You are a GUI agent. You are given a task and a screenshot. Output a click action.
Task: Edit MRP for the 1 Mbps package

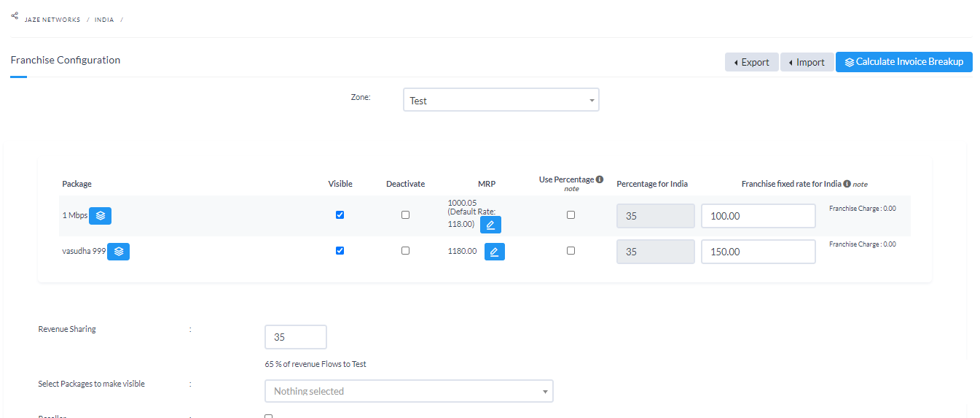pyautogui.click(x=490, y=225)
